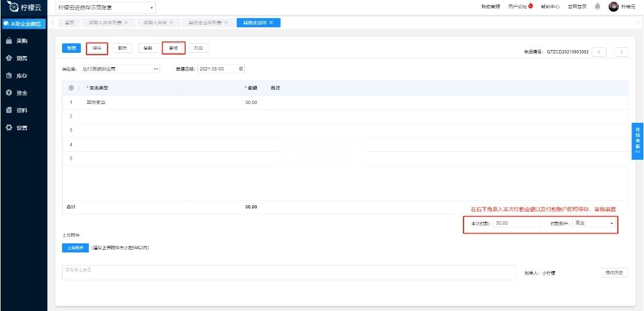Go to next document with right arrow

point(621,52)
